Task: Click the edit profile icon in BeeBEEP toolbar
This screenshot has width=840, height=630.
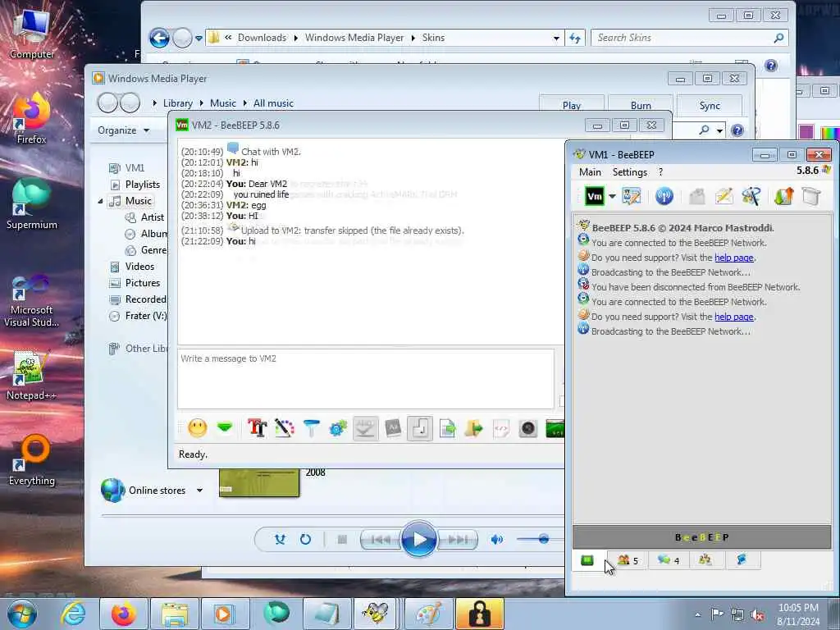Action: click(x=632, y=197)
